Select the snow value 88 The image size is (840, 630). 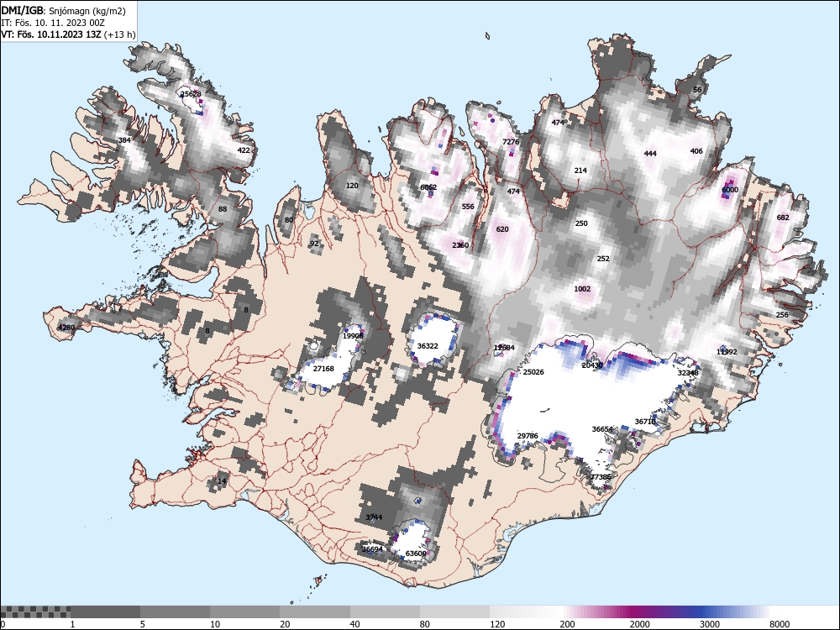click(x=223, y=209)
